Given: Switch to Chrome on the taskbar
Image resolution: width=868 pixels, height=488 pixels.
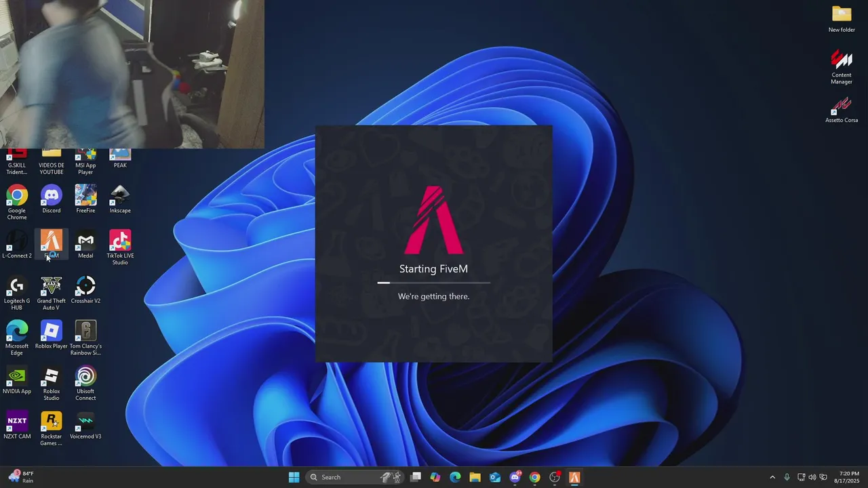Looking at the screenshot, I should pyautogui.click(x=535, y=477).
